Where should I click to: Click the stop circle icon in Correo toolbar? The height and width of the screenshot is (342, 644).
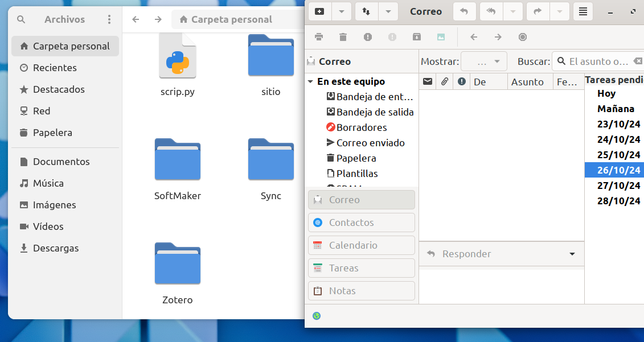click(522, 37)
